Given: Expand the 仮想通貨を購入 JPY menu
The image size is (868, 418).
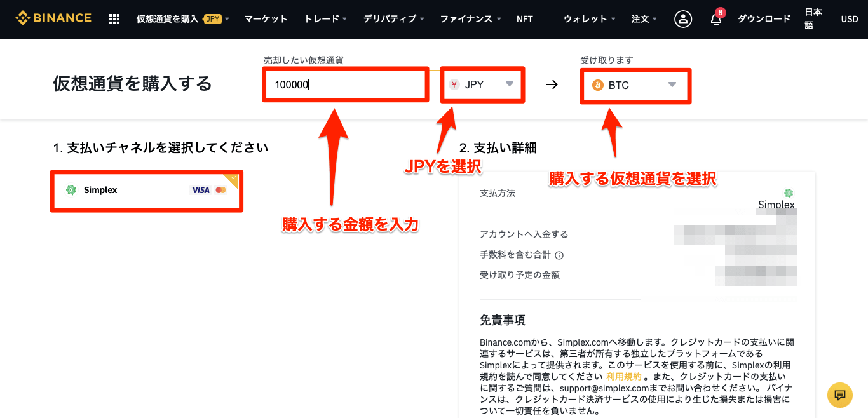Looking at the screenshot, I should [x=183, y=19].
